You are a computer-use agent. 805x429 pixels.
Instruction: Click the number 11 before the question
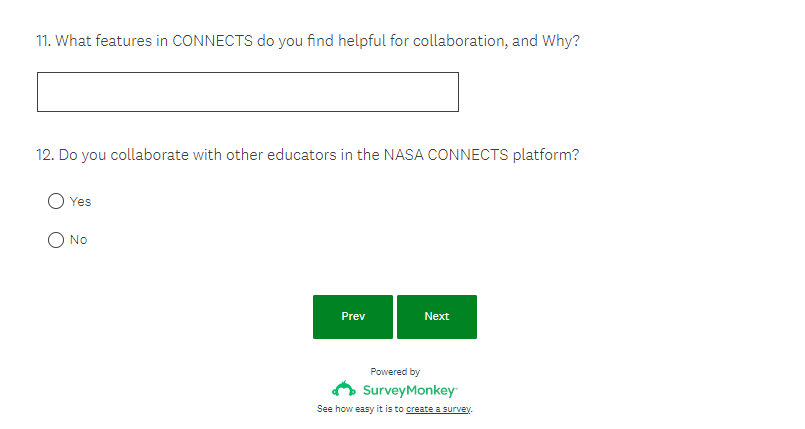pyautogui.click(x=42, y=41)
